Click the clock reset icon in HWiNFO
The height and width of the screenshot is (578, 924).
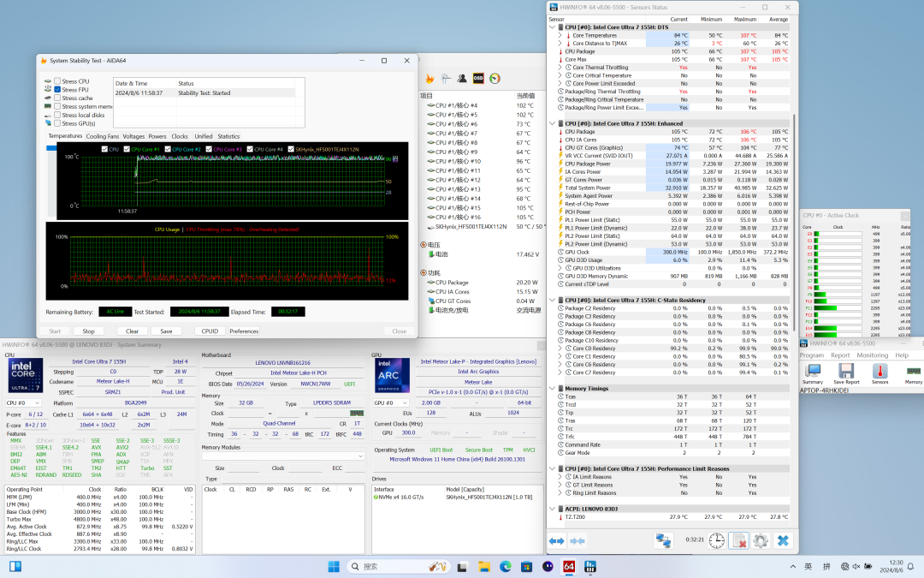(716, 540)
